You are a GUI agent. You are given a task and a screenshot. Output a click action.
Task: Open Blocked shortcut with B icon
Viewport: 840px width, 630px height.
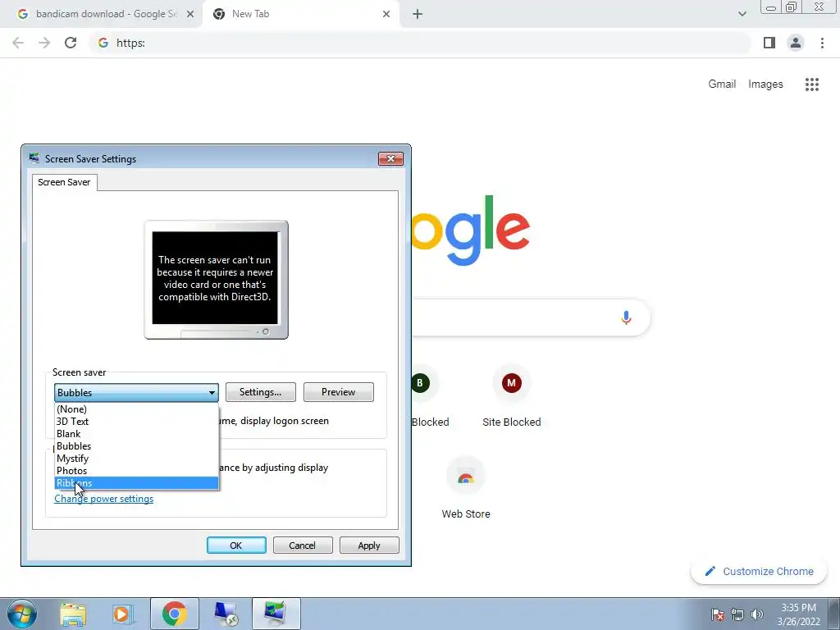tap(430, 396)
